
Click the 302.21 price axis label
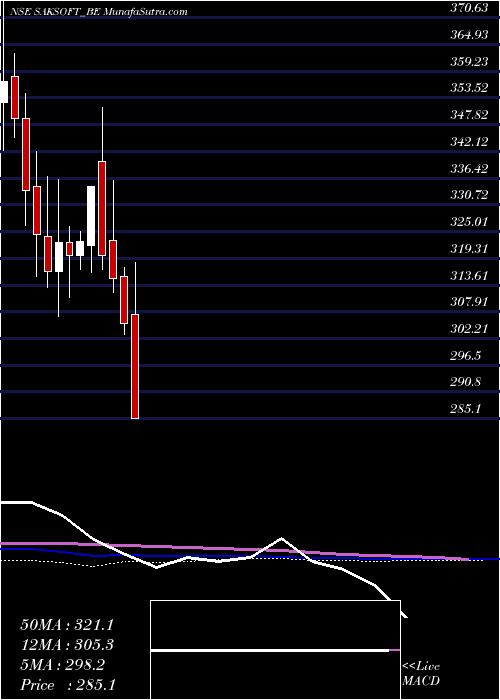(469, 329)
